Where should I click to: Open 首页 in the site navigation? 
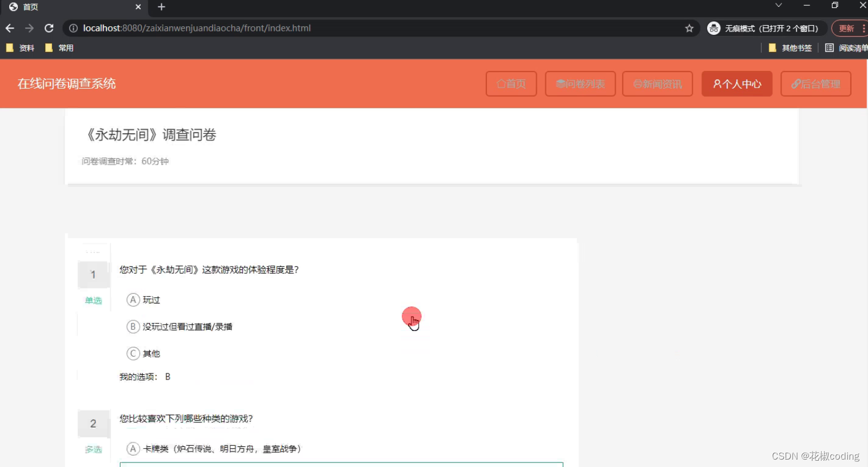511,83
